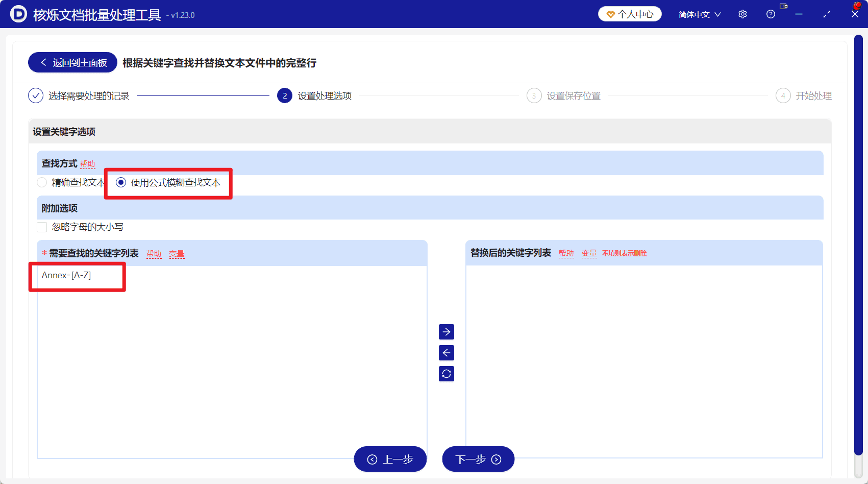Screen dimensions: 868x484
Task: Click the step 2 circle indicator
Action: pyautogui.click(x=285, y=95)
